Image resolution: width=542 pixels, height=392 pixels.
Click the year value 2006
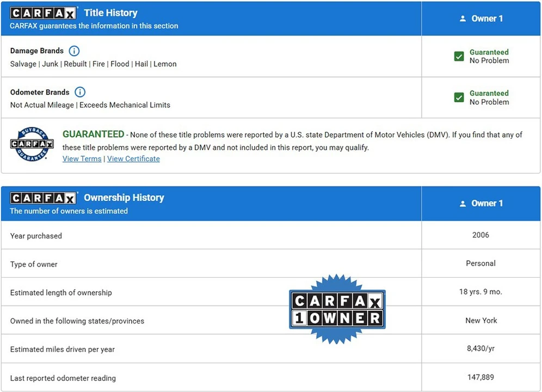(481, 235)
